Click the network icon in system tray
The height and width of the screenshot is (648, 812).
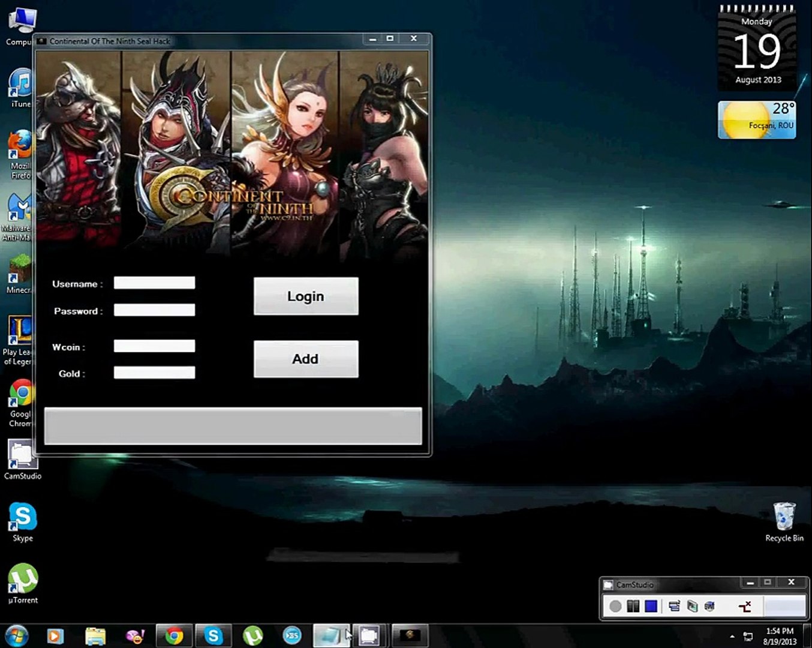(748, 636)
